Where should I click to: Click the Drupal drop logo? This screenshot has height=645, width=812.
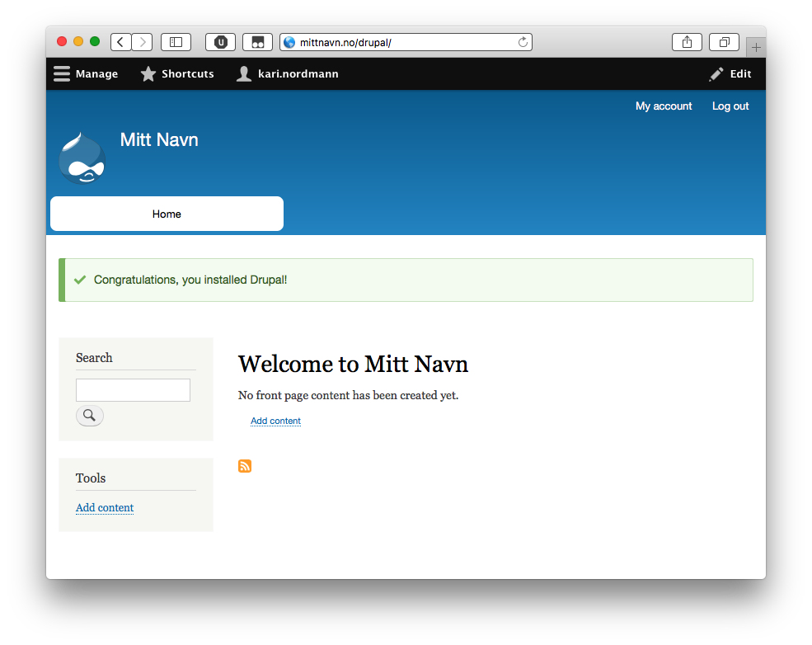point(82,158)
